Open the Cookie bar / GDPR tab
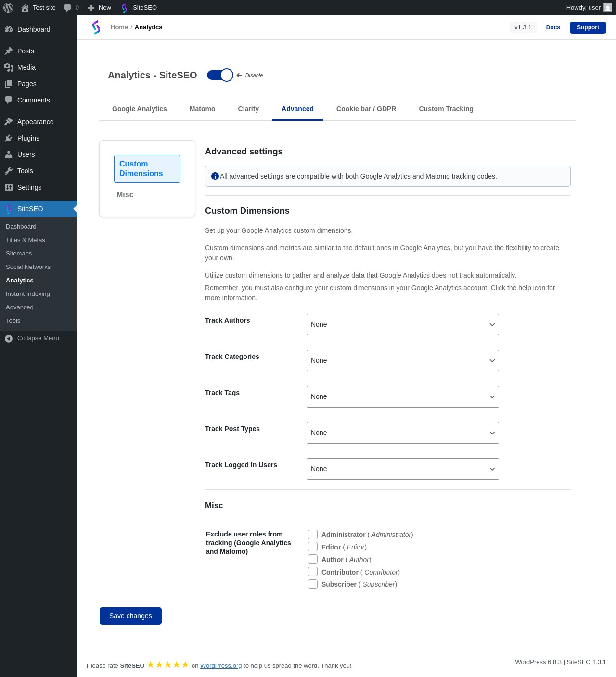616x677 pixels. tap(366, 109)
